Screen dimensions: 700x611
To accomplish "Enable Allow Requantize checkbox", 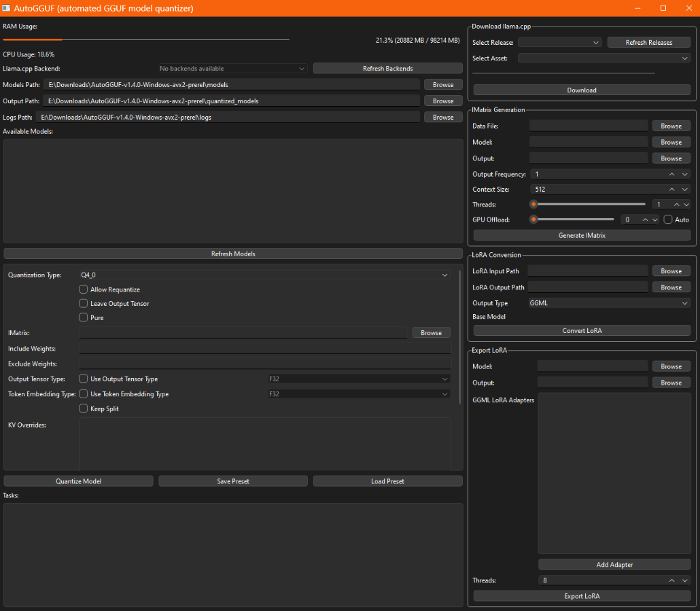I will (84, 290).
